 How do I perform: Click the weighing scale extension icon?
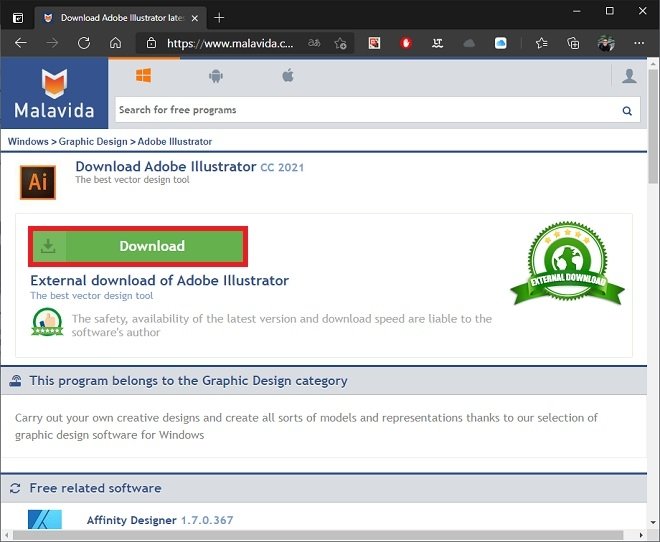click(x=437, y=43)
